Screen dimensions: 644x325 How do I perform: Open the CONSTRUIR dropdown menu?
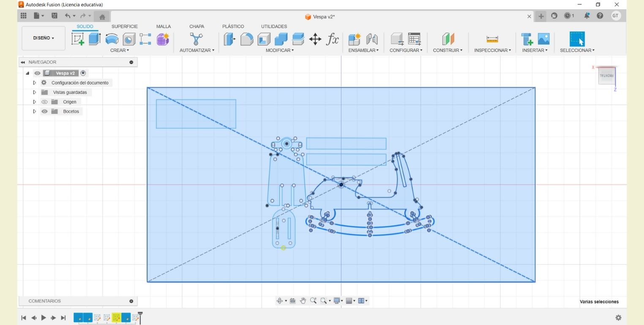[448, 50]
